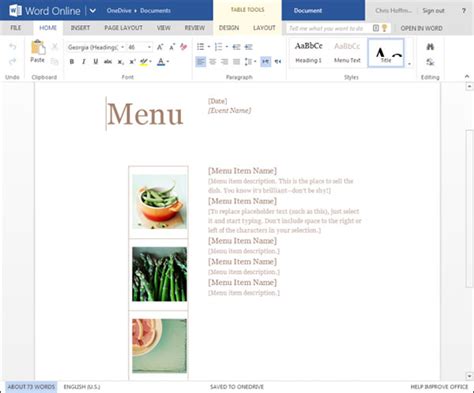This screenshot has width=474, height=393.
Task: Apply the text highlight color
Action: tap(144, 62)
